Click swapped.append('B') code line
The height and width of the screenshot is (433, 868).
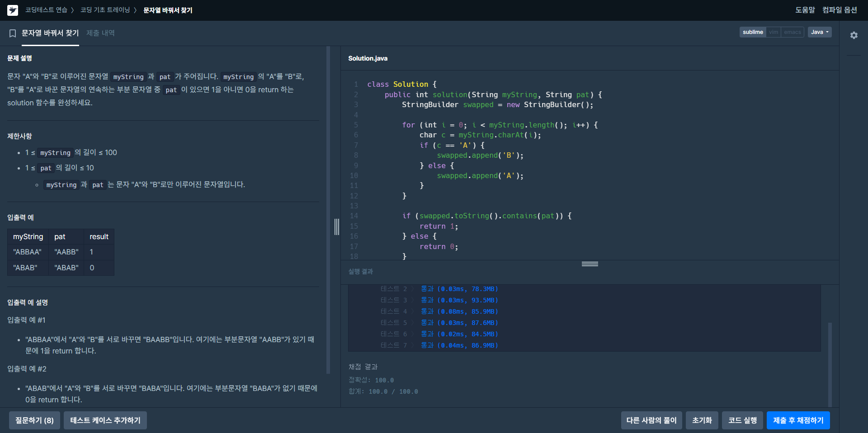tap(480, 155)
